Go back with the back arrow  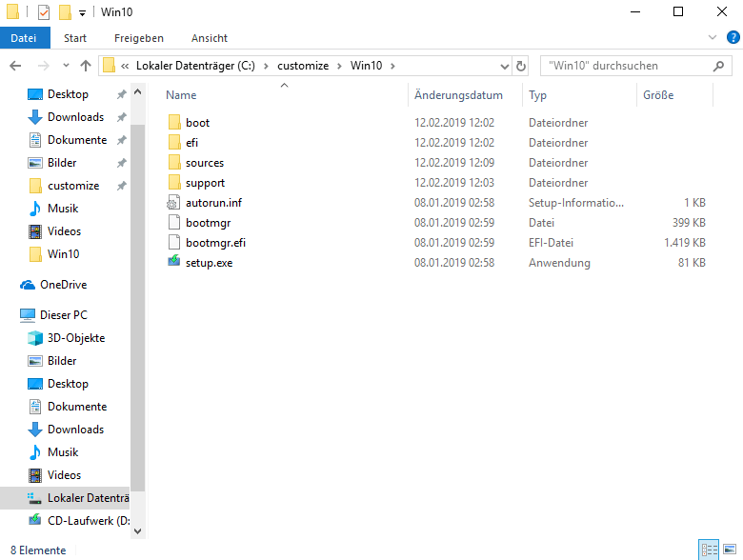click(15, 66)
